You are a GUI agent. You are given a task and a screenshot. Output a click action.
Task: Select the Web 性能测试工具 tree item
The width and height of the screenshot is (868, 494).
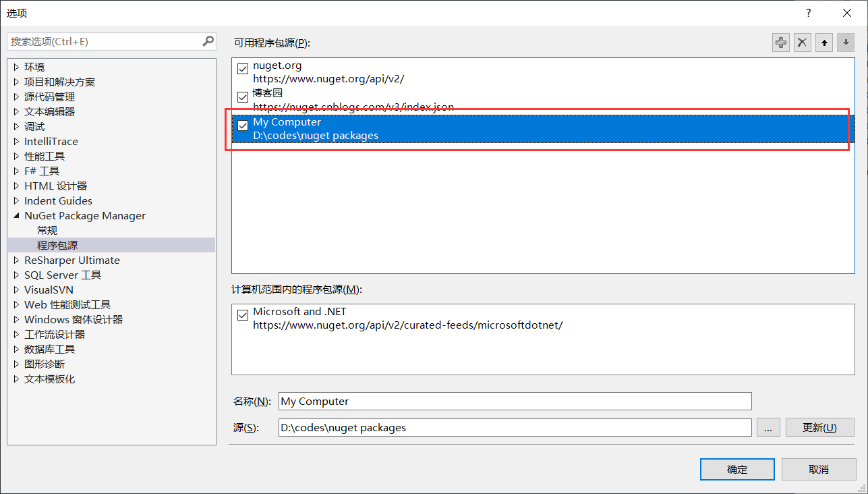[x=67, y=305]
